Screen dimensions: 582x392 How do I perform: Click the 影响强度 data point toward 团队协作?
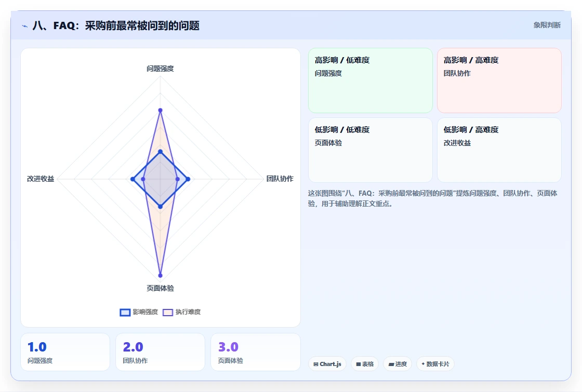[188, 179]
